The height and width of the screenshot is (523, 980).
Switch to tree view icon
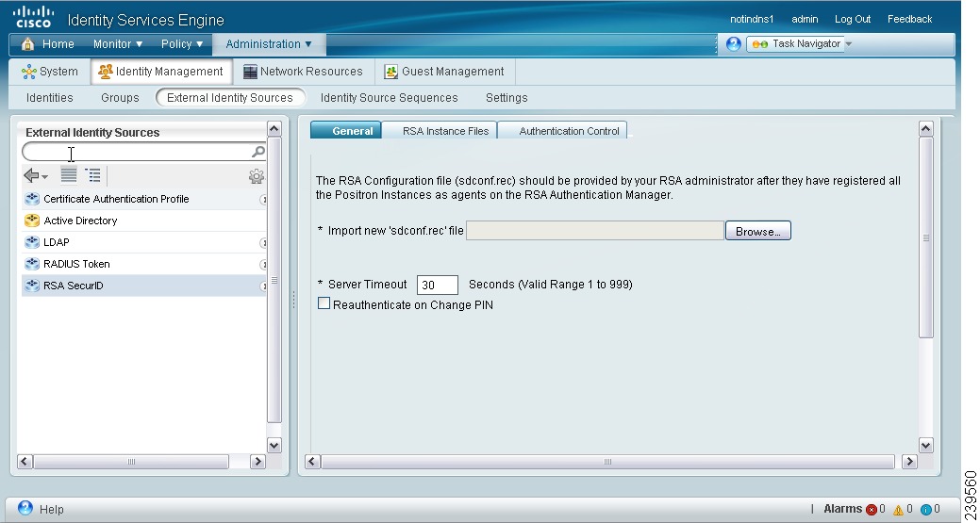point(93,175)
